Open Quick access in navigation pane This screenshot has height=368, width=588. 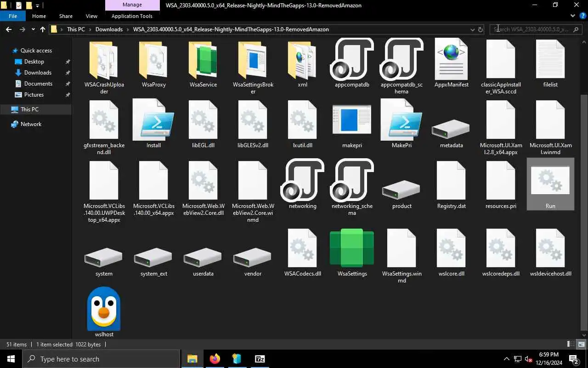point(36,51)
